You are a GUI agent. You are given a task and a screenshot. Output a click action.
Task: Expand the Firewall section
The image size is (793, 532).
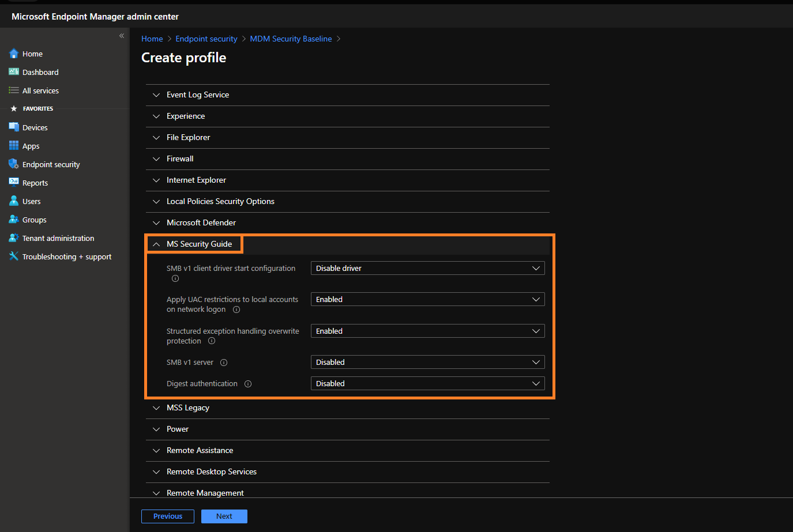tap(348, 159)
